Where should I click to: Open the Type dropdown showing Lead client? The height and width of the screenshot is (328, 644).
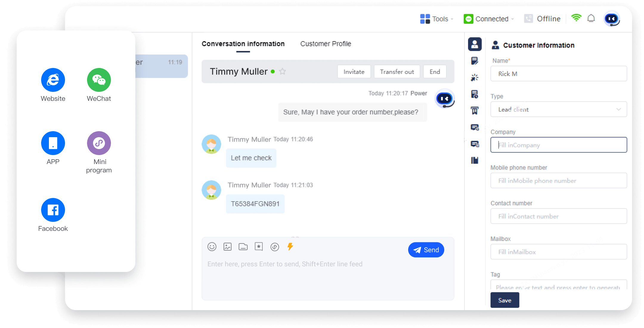click(558, 109)
